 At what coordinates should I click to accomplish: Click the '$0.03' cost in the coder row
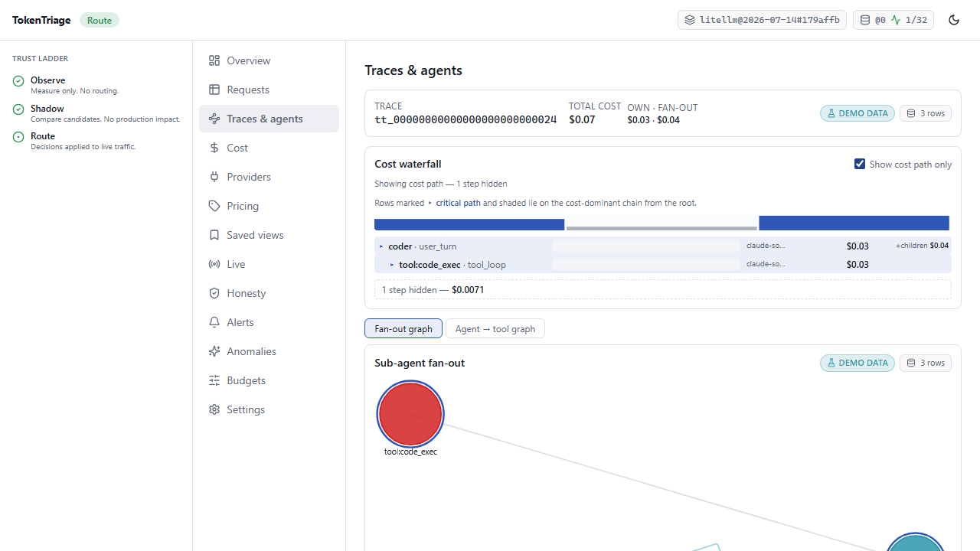pyautogui.click(x=857, y=246)
